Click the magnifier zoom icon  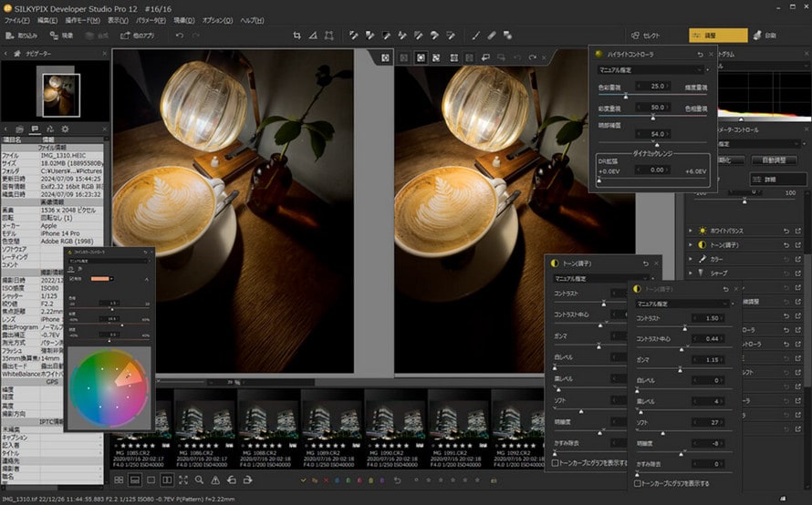199,479
